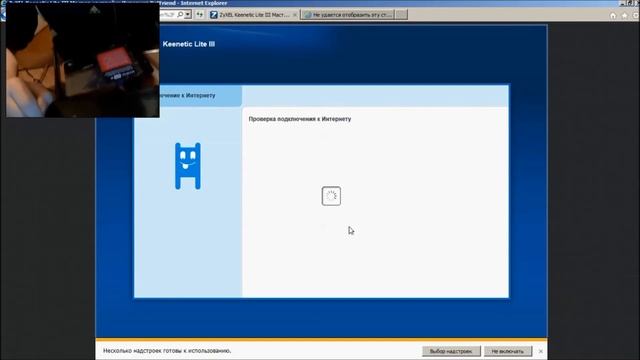Open a new blank tab
640x360 pixels.
coord(401,15)
